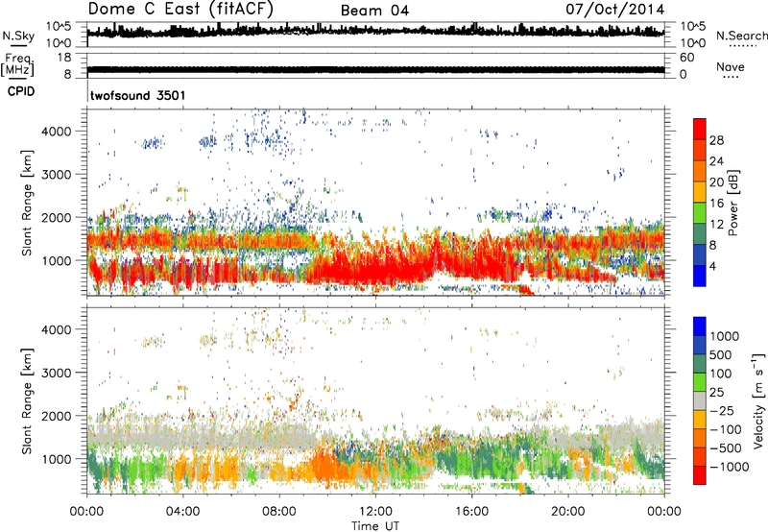Click the '28' tick on power colorbar
Screen dimensions: 768x532
click(x=716, y=140)
